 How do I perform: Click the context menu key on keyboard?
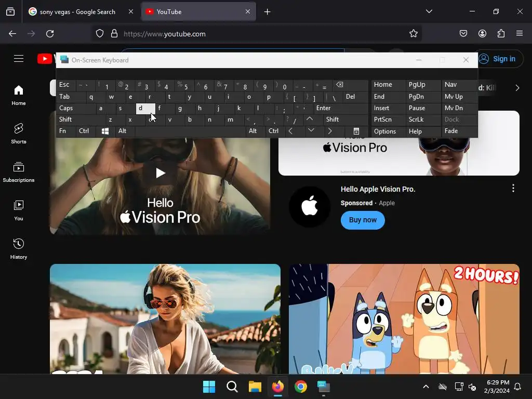[356, 131]
